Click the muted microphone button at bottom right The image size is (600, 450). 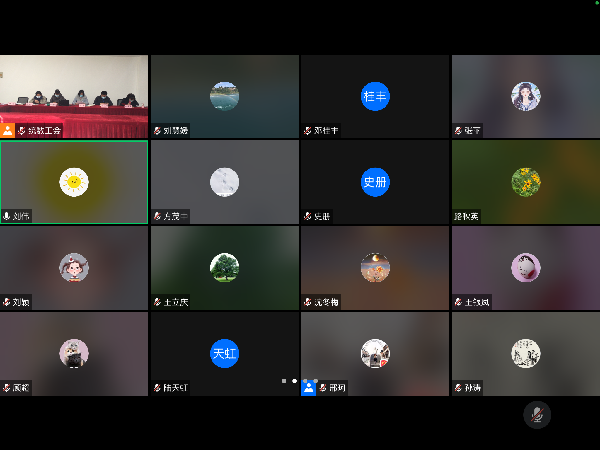point(537,414)
